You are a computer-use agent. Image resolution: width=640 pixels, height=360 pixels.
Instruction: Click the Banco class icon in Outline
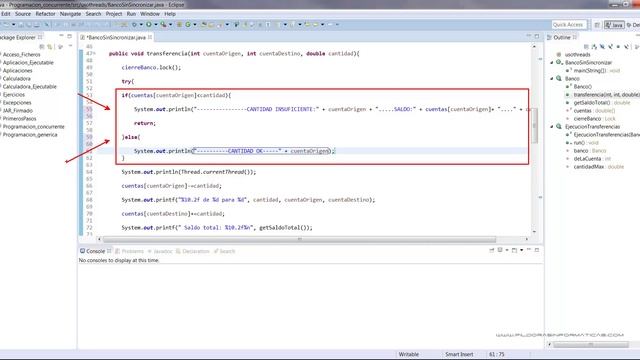coord(559,78)
